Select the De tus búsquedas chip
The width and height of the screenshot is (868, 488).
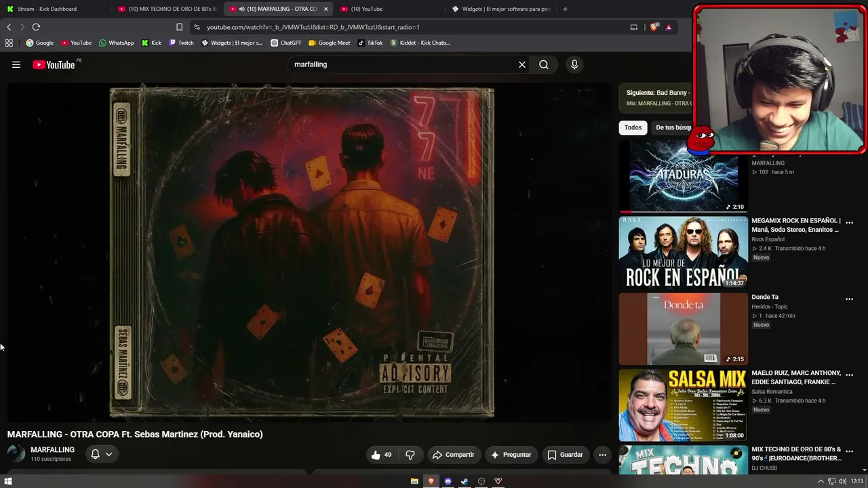673,127
